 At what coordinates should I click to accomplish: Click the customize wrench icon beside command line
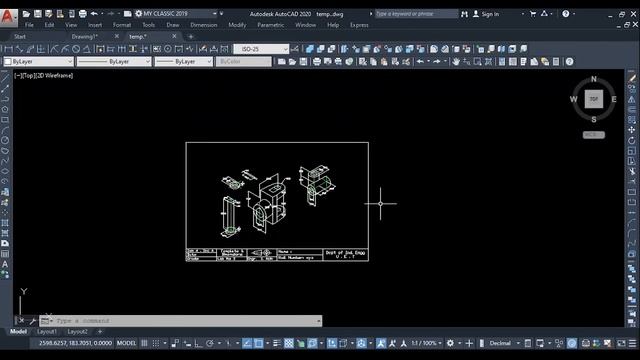coord(33,321)
